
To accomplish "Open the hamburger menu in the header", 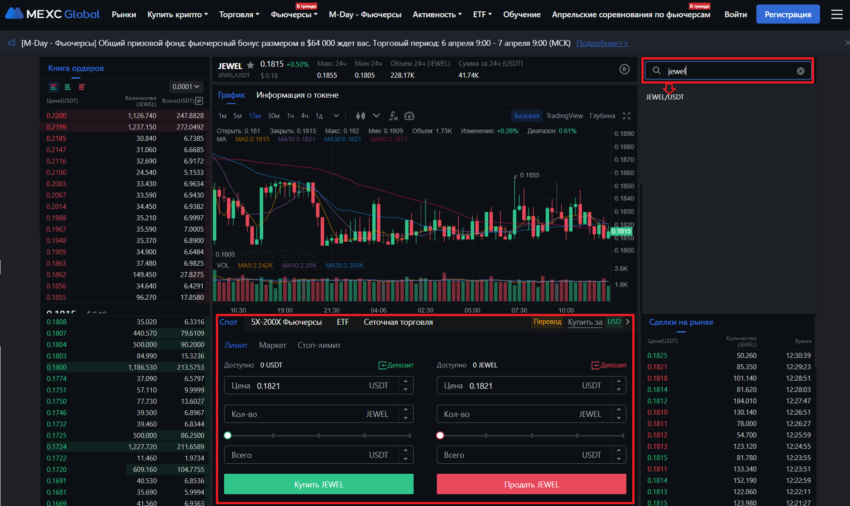I will coord(837,14).
